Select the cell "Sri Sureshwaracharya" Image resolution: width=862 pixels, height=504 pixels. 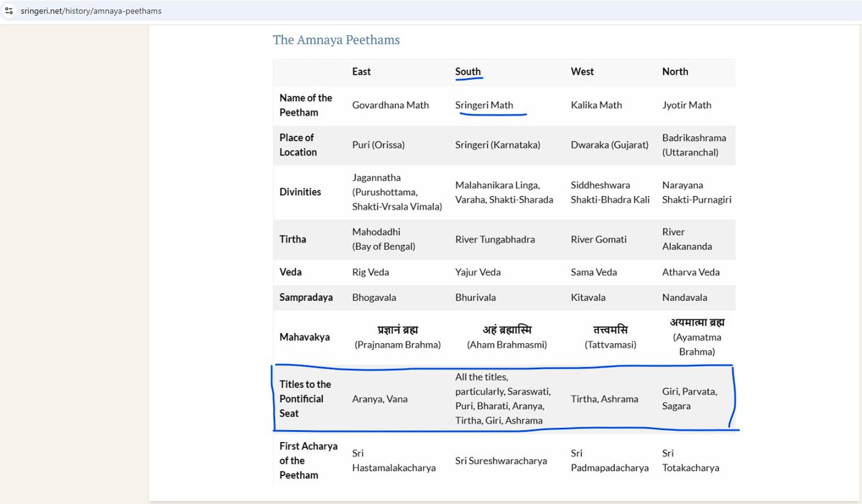[501, 460]
